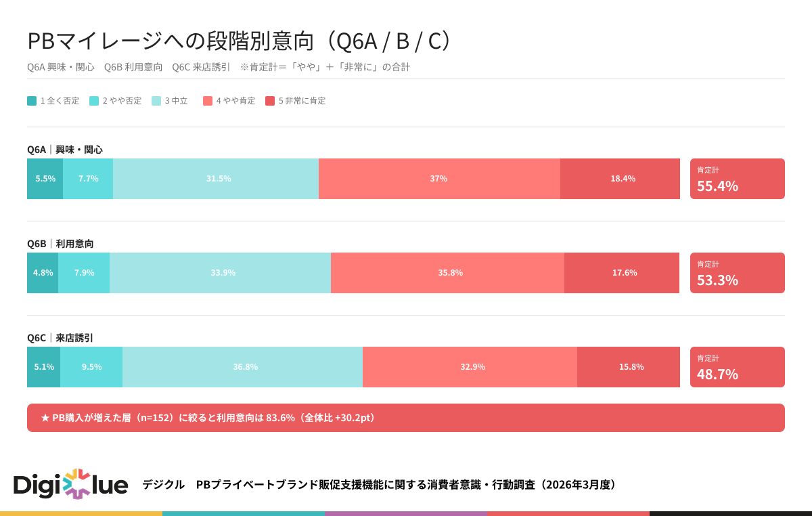The image size is (812, 516).
Task: Click the Q6B 肯定計 53.3% box
Action: [737, 273]
